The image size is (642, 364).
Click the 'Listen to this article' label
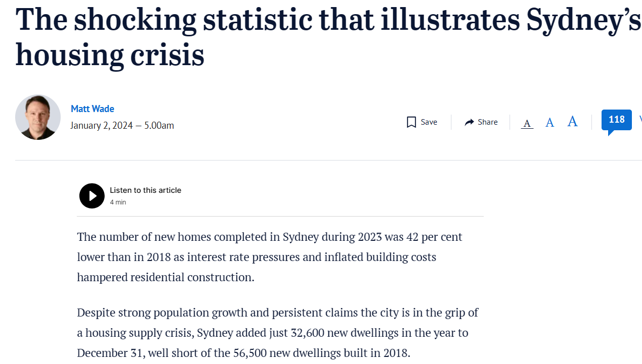pyautogui.click(x=146, y=190)
